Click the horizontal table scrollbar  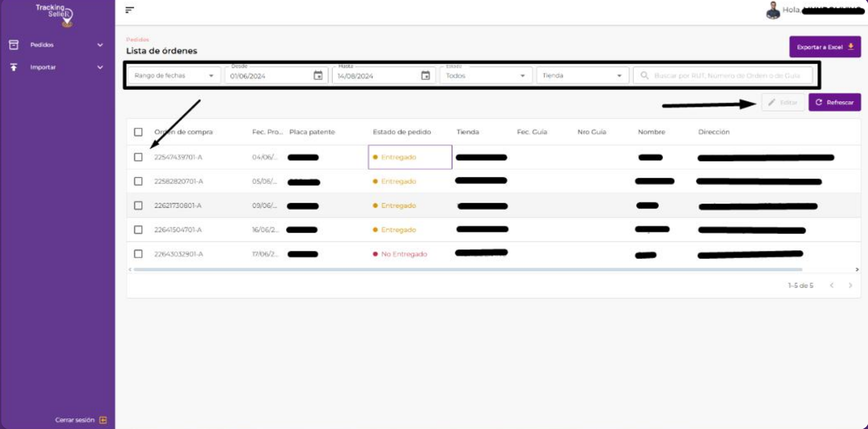[x=468, y=269]
